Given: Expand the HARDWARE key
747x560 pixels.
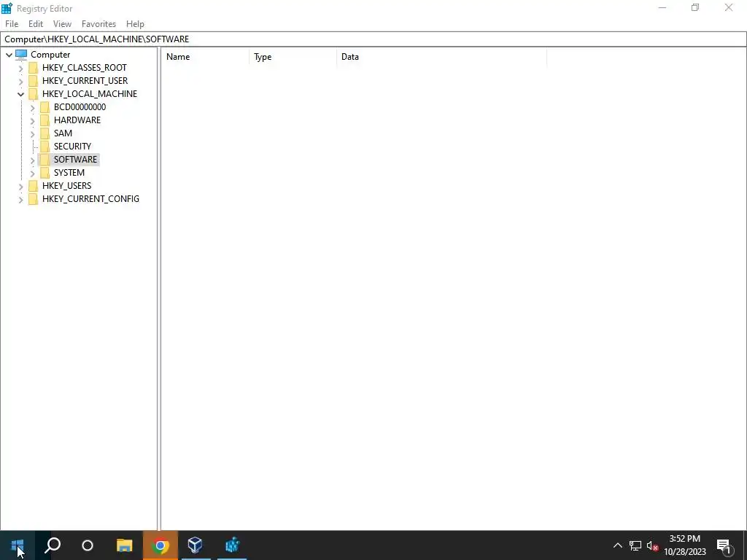Looking at the screenshot, I should [x=32, y=120].
